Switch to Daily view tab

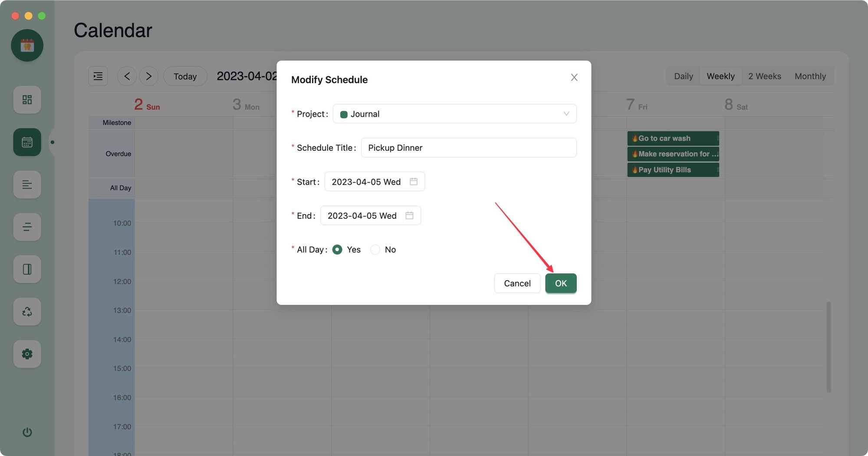coord(683,76)
